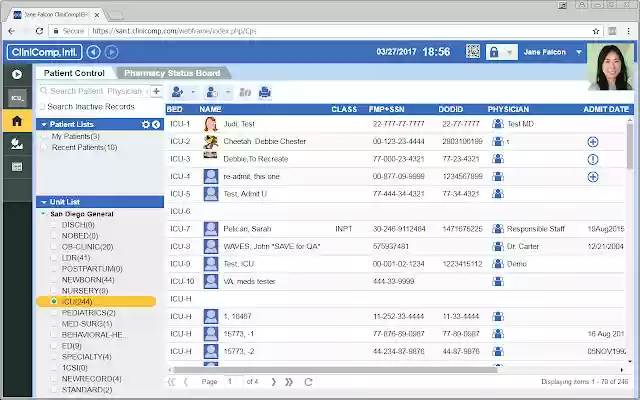The width and height of the screenshot is (640, 400).
Task: Jump to the last page of results
Action: [x=289, y=382]
